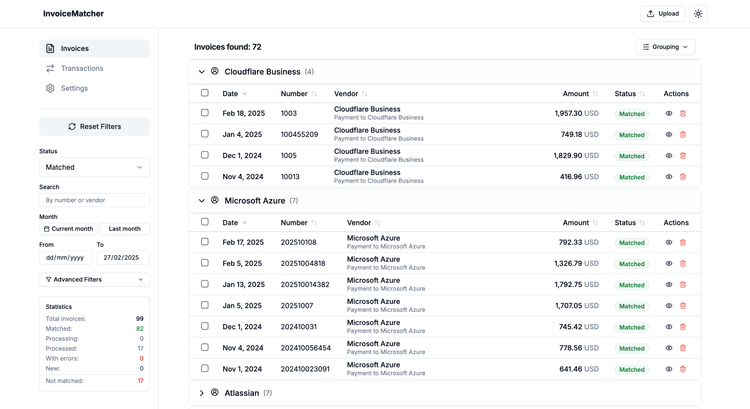The height and width of the screenshot is (409, 750).
Task: Click the Not matched statistic
Action: click(94, 381)
